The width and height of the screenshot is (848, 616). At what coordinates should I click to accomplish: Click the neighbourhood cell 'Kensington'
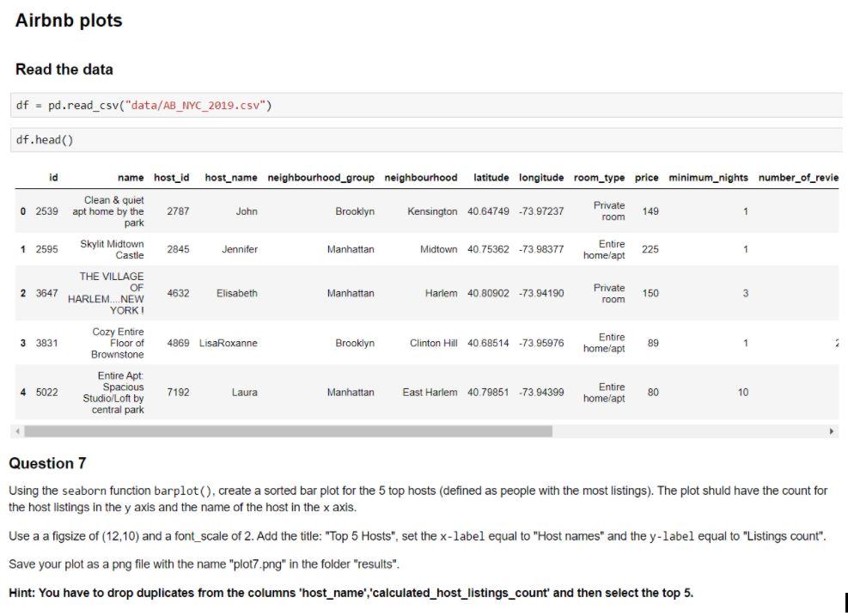(432, 211)
